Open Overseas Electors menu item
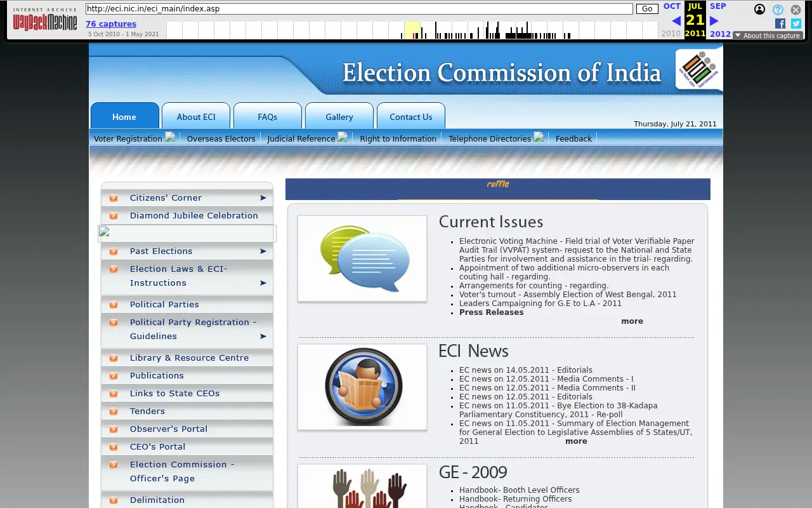Screen dimensions: 812x508 point(221,138)
